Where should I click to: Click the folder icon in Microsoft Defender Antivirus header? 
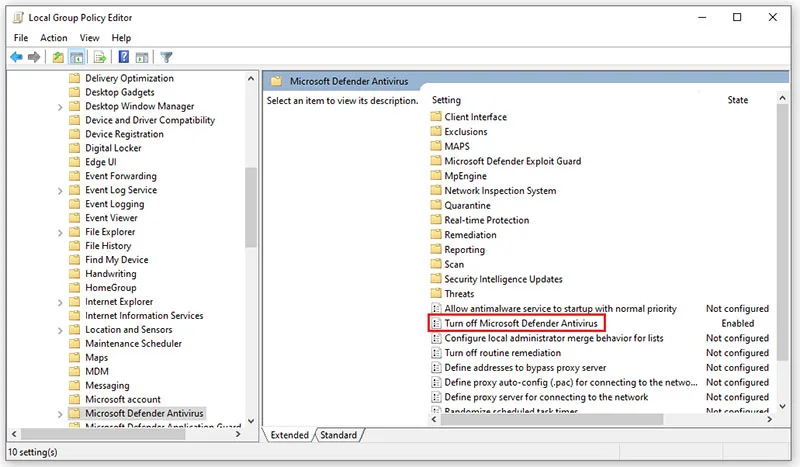click(276, 81)
